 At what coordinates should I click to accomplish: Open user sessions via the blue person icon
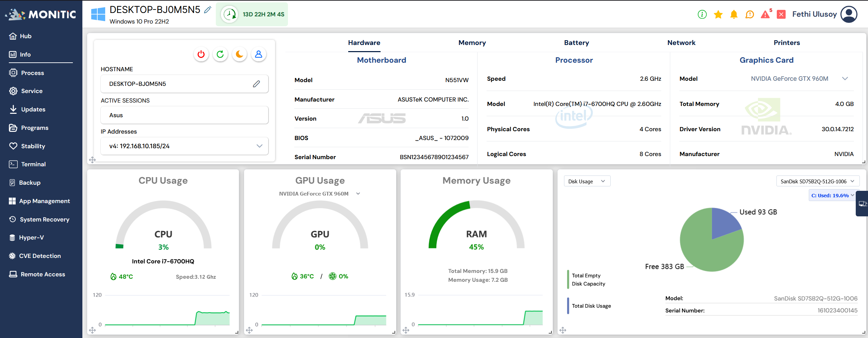tap(258, 54)
